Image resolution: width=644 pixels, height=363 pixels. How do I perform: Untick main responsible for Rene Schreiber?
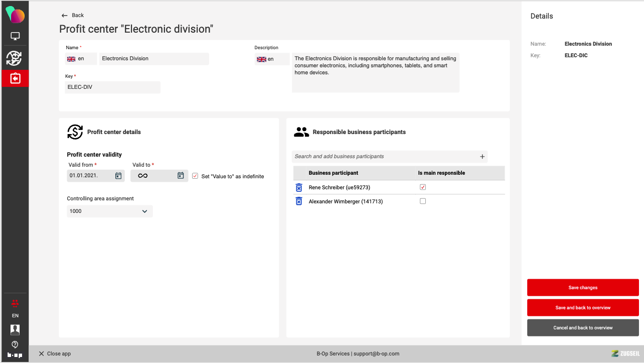pyautogui.click(x=423, y=187)
